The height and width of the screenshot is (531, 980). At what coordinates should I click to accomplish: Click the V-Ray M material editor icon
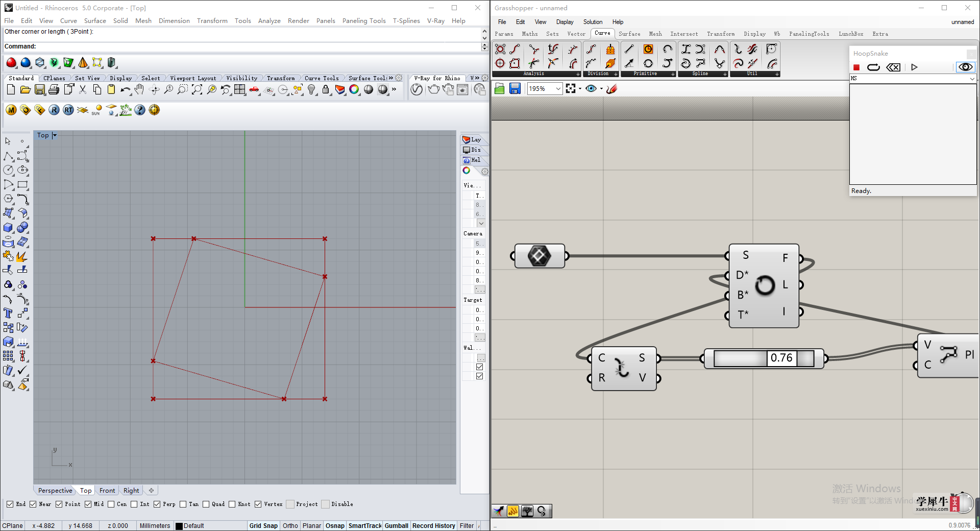pos(11,110)
